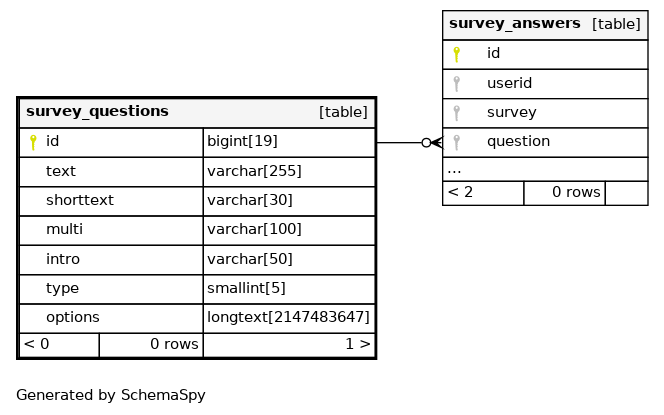This screenshot has width=664, height=415.
Task: Select the shorttext column name
Action: (x=80, y=200)
